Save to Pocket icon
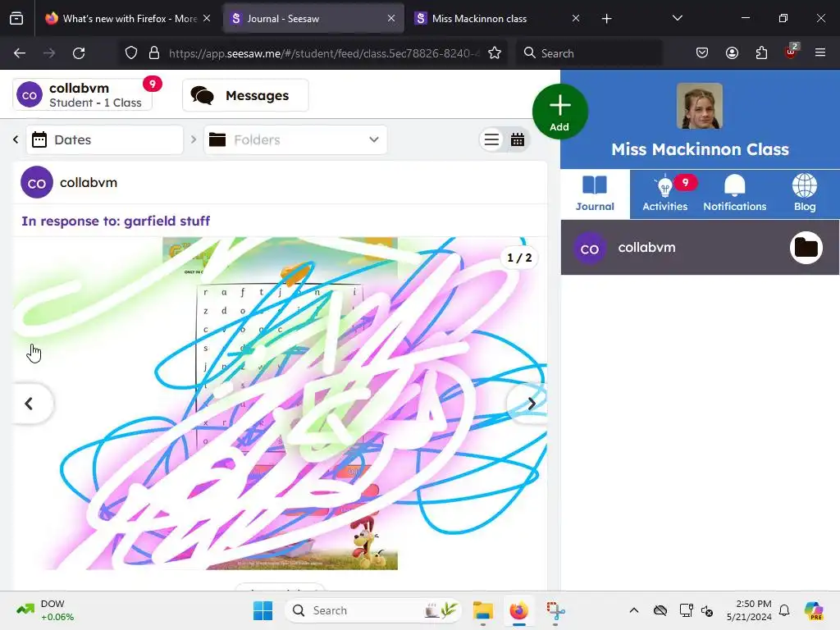The image size is (840, 630). coord(702,53)
